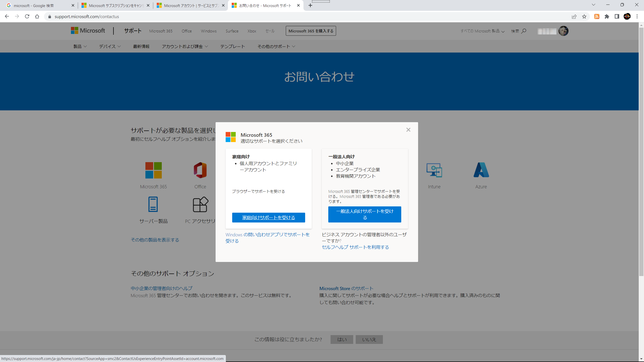The height and width of the screenshot is (362, 644).
Task: Expand その他のサポート menu
Action: tap(276, 46)
